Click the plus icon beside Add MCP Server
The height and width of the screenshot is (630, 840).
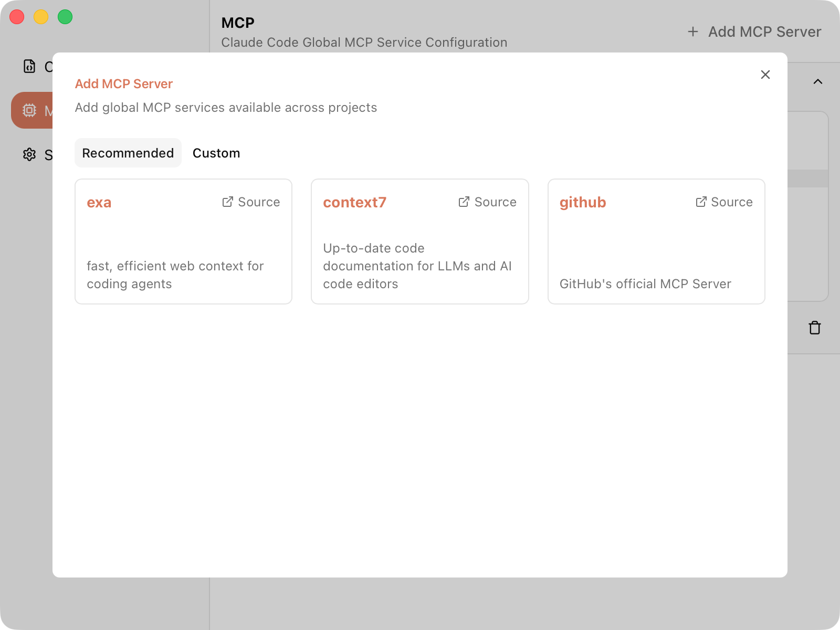[x=693, y=32]
